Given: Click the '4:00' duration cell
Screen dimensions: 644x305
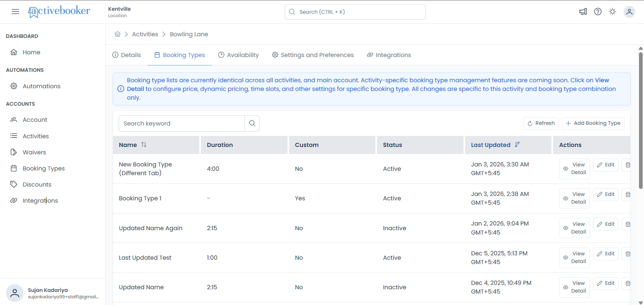Looking at the screenshot, I should pyautogui.click(x=213, y=169).
